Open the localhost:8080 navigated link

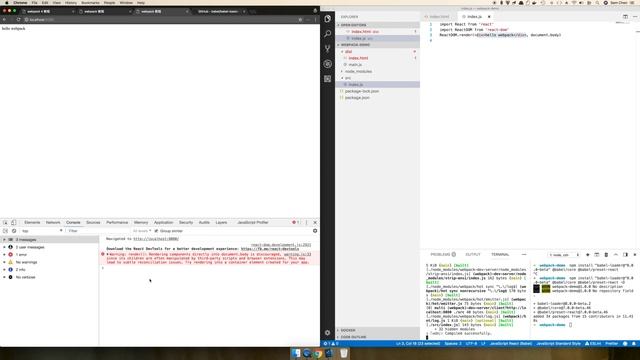[156, 239]
